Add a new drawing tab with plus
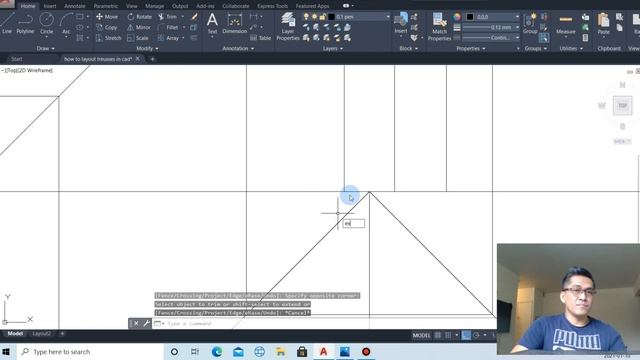The width and height of the screenshot is (640, 360). (x=152, y=59)
